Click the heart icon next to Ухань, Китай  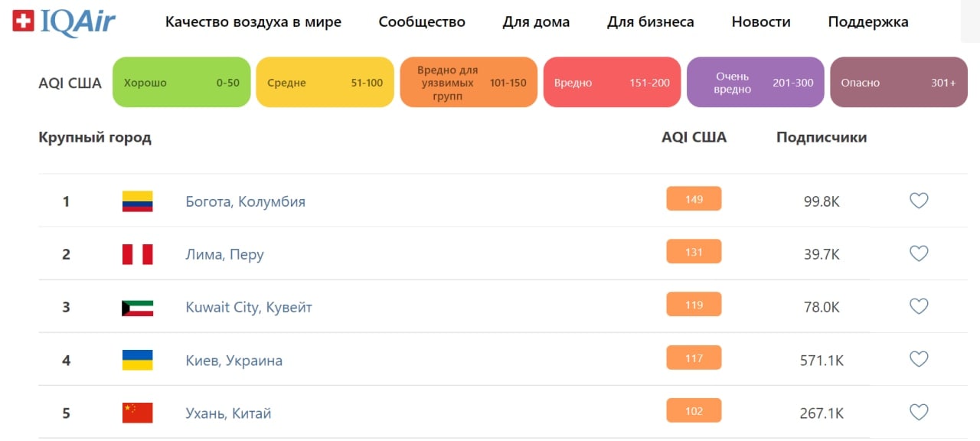pyautogui.click(x=919, y=412)
